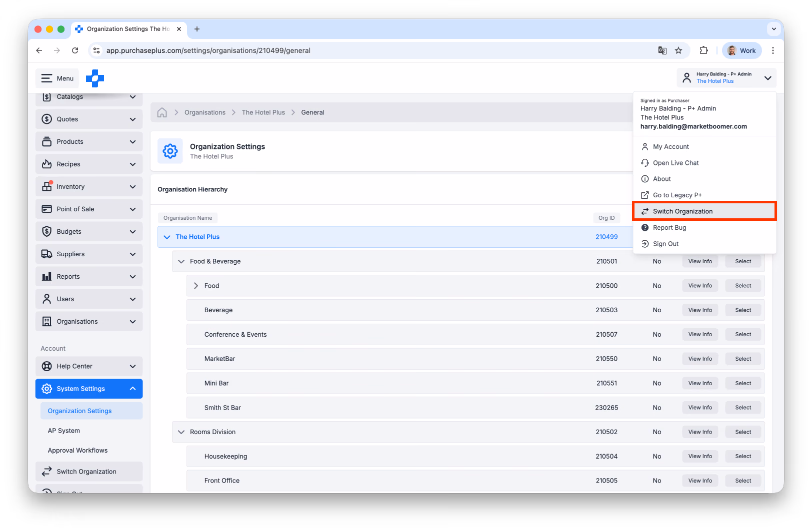Image resolution: width=812 pixels, height=530 pixels.
Task: Click site information icon in address bar
Action: [x=97, y=50]
